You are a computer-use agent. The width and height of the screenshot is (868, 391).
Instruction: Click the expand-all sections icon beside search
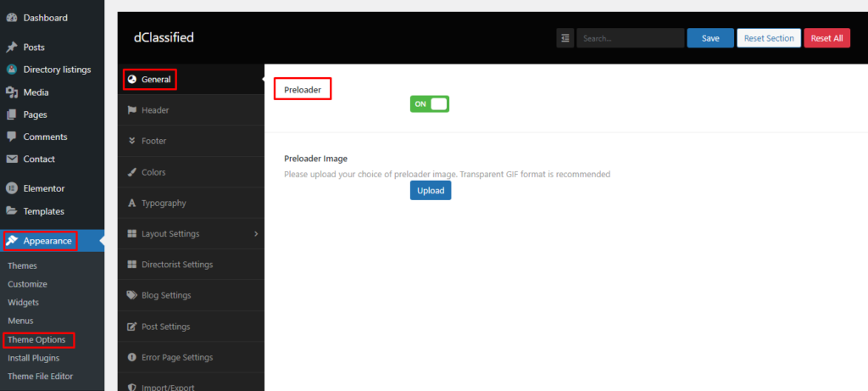[565, 38]
